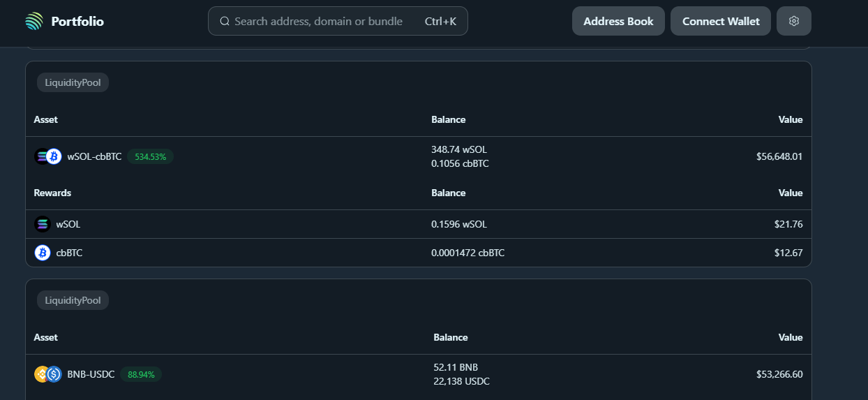The image size is (868, 400).
Task: Select the BNB-USDC asset name
Action: click(91, 374)
